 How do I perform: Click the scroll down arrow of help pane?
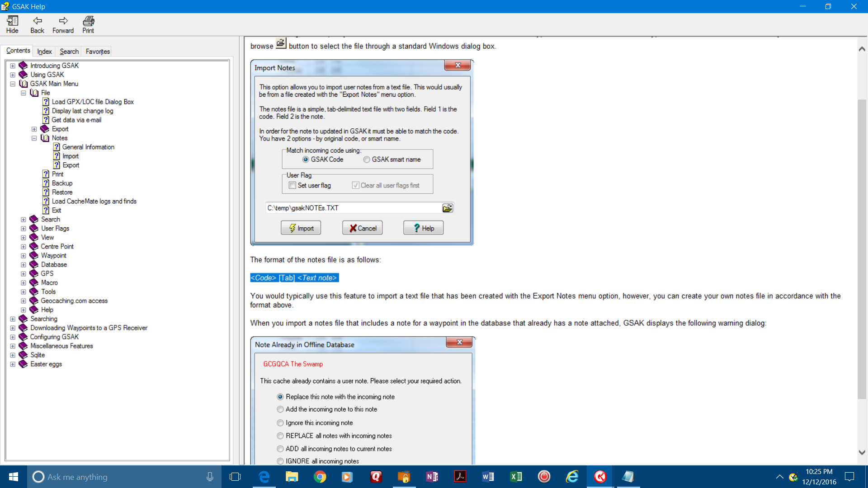click(862, 452)
